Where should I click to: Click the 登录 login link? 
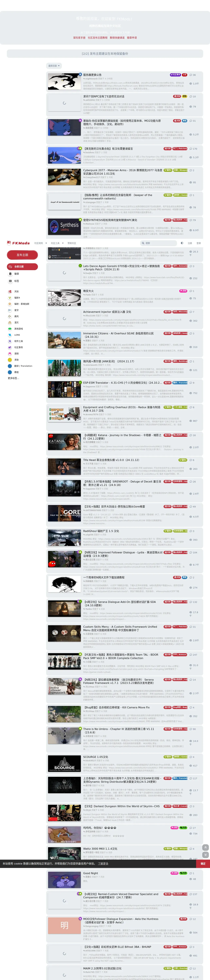click(199, 243)
